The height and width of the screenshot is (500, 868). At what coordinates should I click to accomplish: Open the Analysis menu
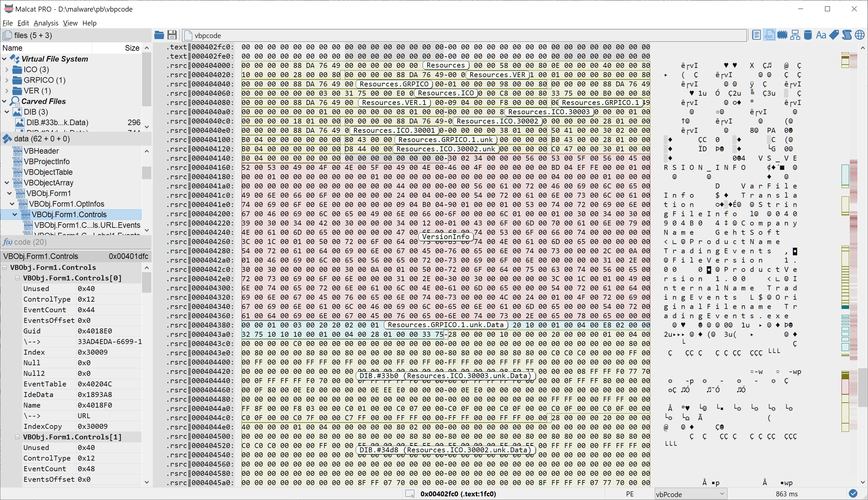tap(46, 23)
